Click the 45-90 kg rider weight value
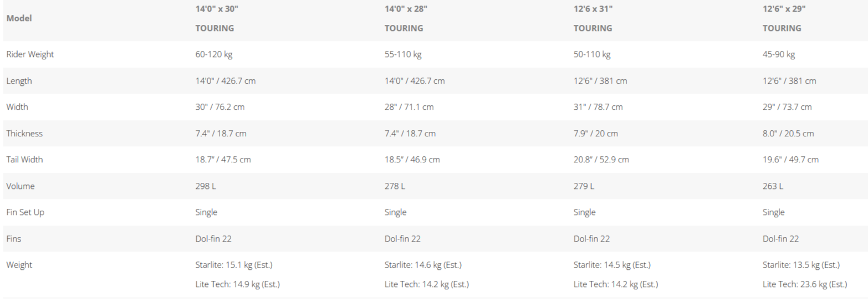Screen dimensions: 868x302 778,54
